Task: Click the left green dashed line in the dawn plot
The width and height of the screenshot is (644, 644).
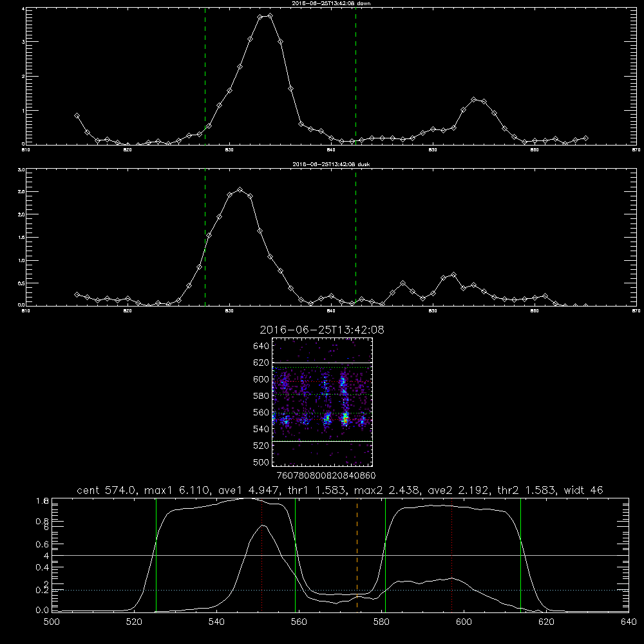Action: point(205,76)
